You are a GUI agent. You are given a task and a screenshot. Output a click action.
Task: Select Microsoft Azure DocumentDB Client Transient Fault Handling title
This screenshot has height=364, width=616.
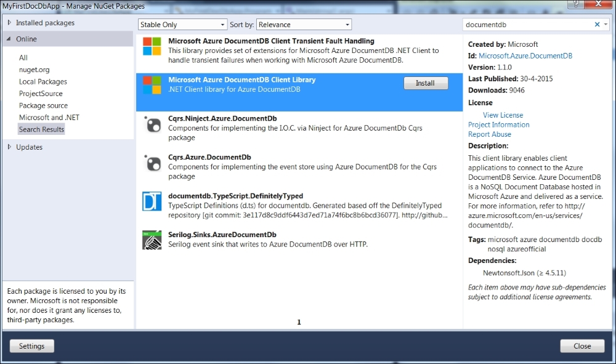tap(271, 41)
